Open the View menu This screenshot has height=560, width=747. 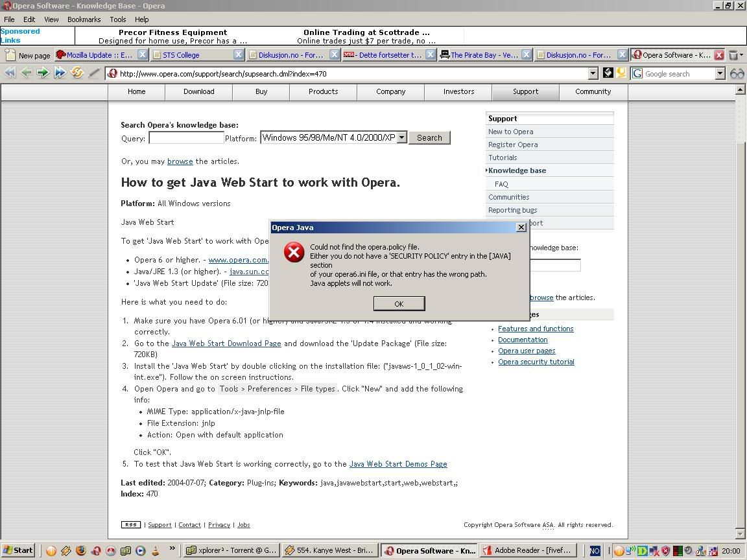pos(51,19)
